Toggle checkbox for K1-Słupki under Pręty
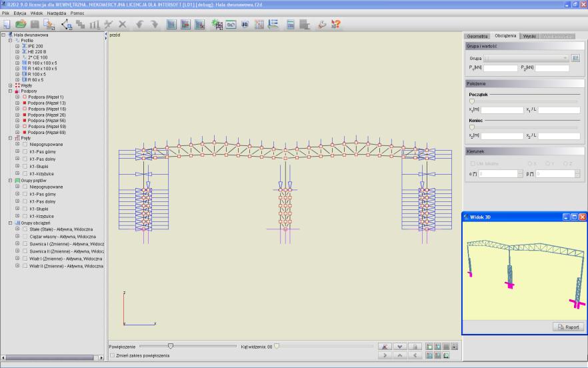This screenshot has height=368, width=588. tap(25, 166)
